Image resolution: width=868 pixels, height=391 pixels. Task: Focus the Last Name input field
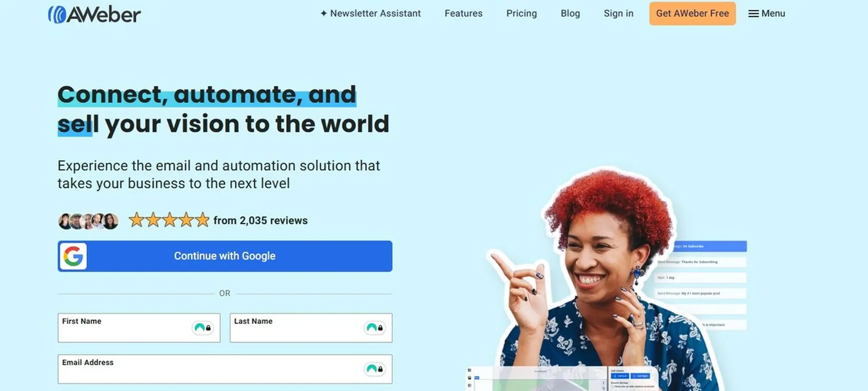(311, 328)
